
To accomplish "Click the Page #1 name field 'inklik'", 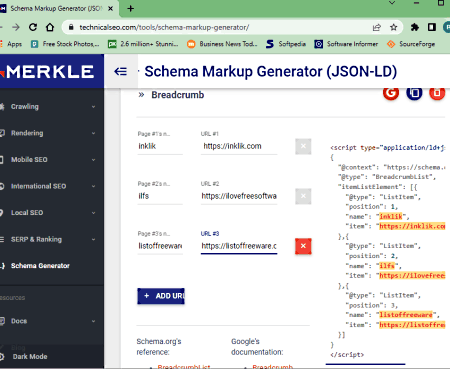I will tap(160, 146).
